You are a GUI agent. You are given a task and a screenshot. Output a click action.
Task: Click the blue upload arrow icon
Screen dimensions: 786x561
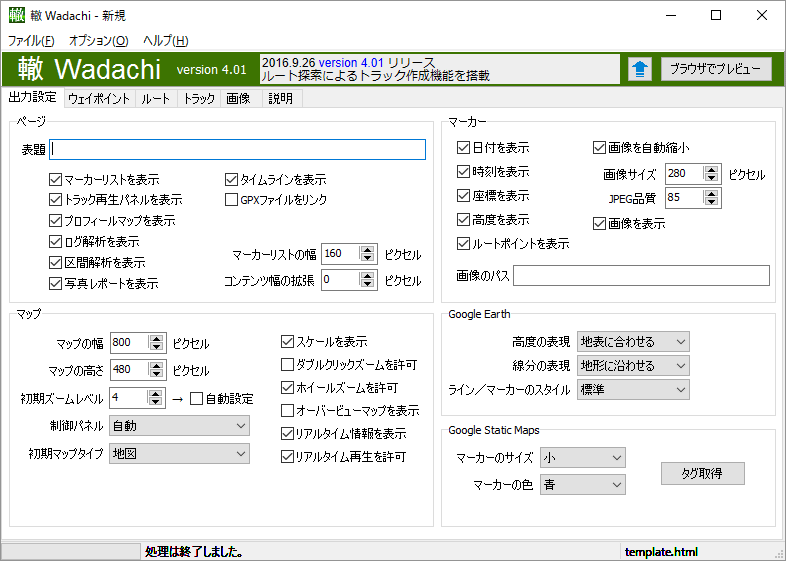640,69
